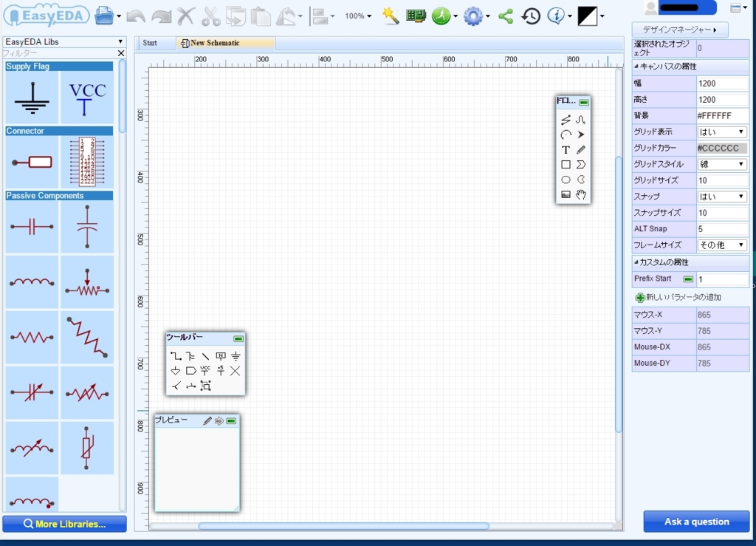
Task: Click the 幅 width input field
Action: point(722,83)
